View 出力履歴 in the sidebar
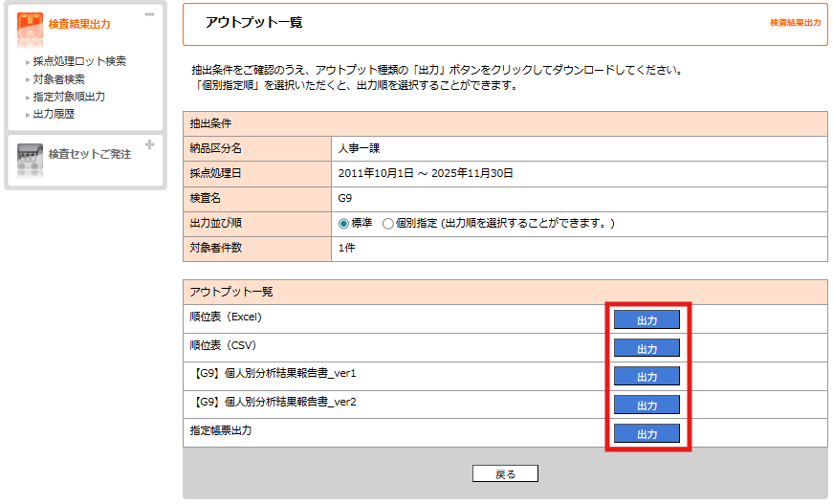Image resolution: width=833 pixels, height=504 pixels. (54, 114)
